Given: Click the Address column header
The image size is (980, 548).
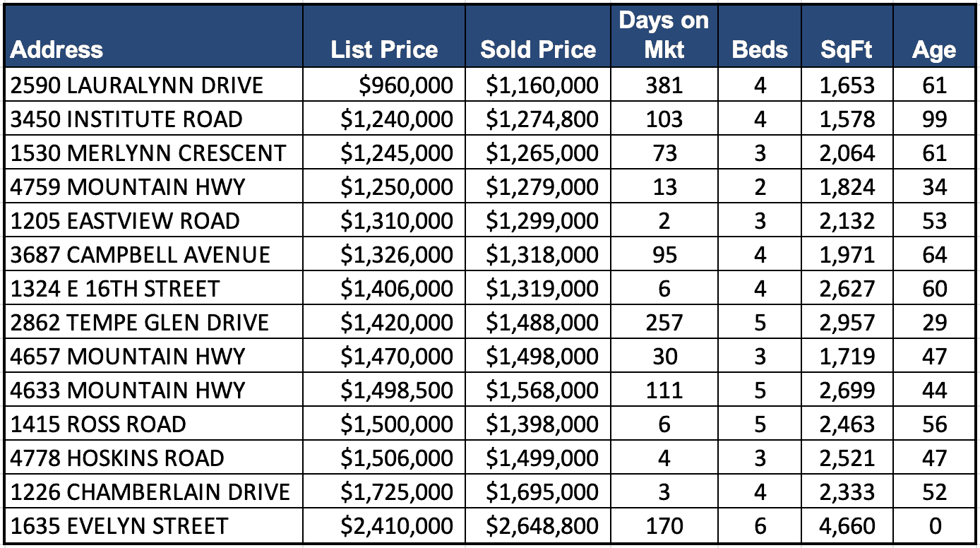Looking at the screenshot, I should click(x=56, y=49).
